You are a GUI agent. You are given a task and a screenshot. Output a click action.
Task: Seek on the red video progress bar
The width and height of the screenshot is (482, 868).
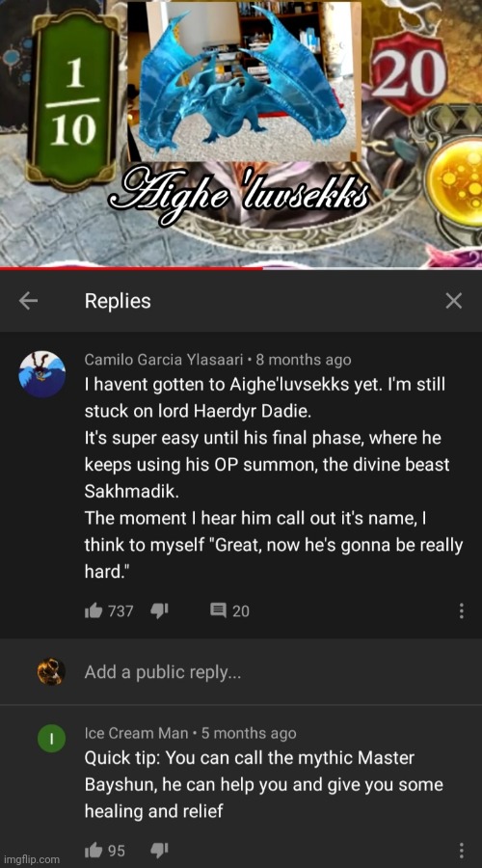click(131, 268)
